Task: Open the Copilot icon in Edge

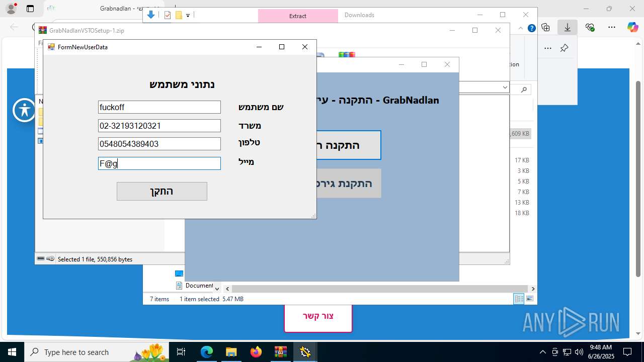Action: tap(632, 27)
